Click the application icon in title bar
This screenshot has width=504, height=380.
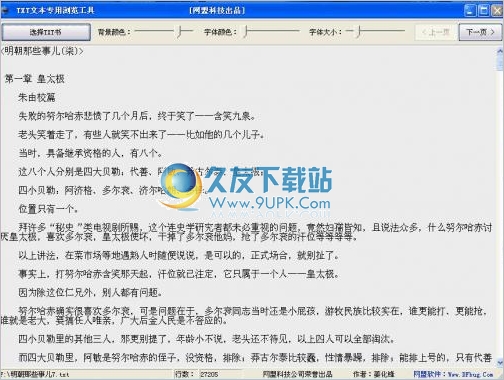pyautogui.click(x=5, y=10)
